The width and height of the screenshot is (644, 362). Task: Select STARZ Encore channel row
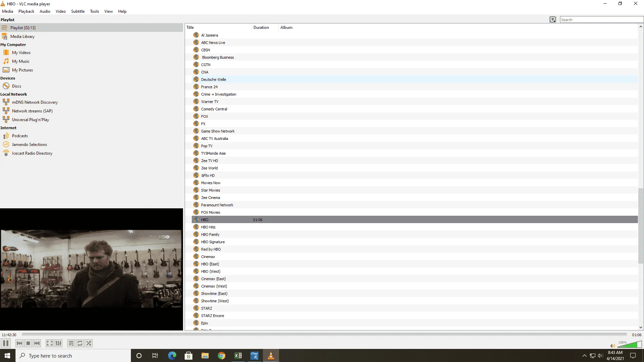[415, 316]
